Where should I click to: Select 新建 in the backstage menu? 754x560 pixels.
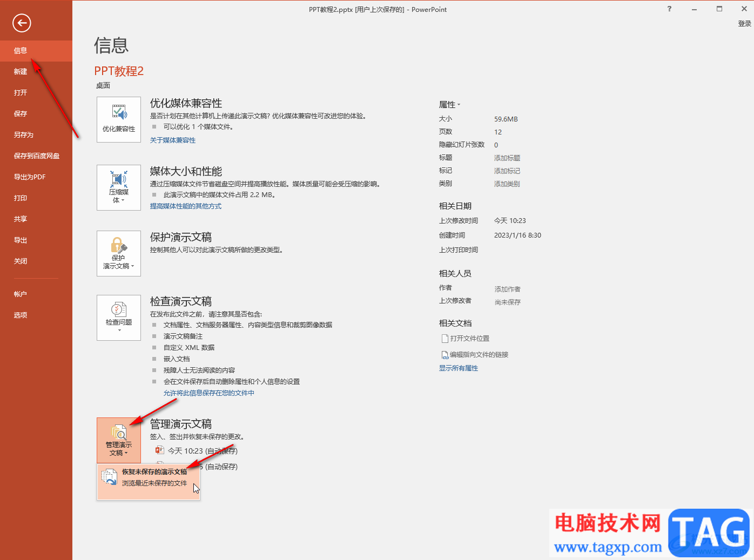pos(36,72)
